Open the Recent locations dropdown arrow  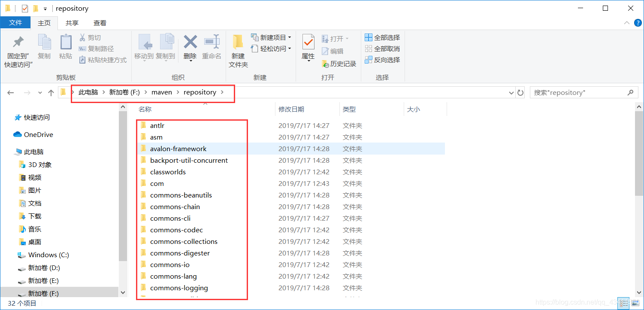coord(40,93)
